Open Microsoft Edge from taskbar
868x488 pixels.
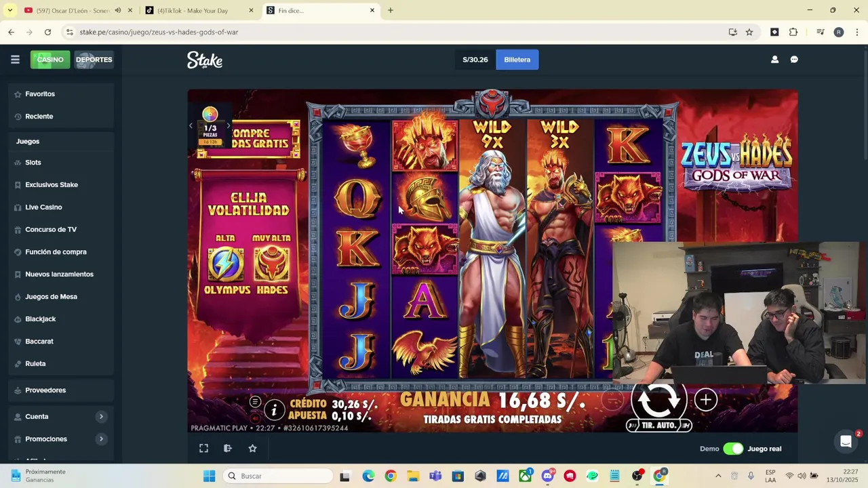point(368,476)
